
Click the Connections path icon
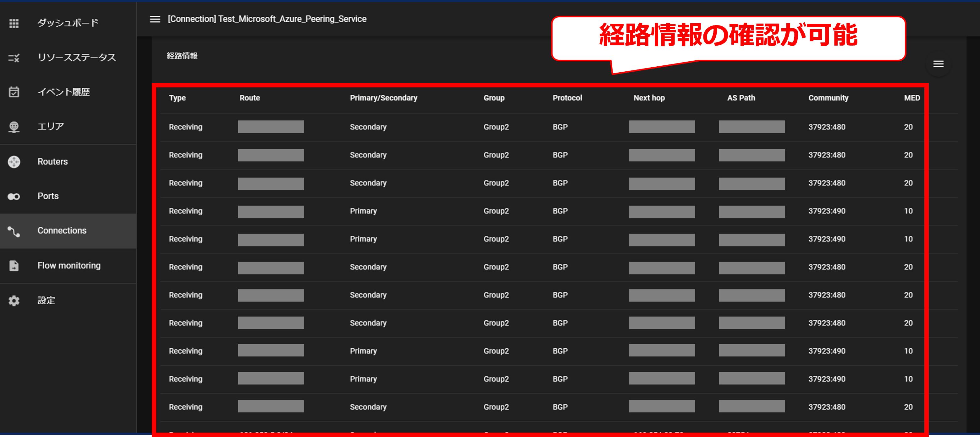click(14, 231)
